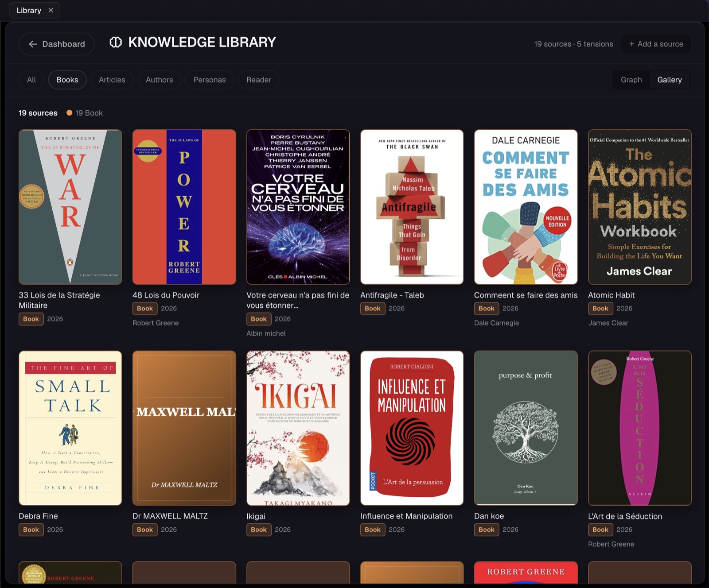Click the title Dr MAXWELL MALTZ
Image resolution: width=709 pixels, height=588 pixels.
(x=170, y=516)
